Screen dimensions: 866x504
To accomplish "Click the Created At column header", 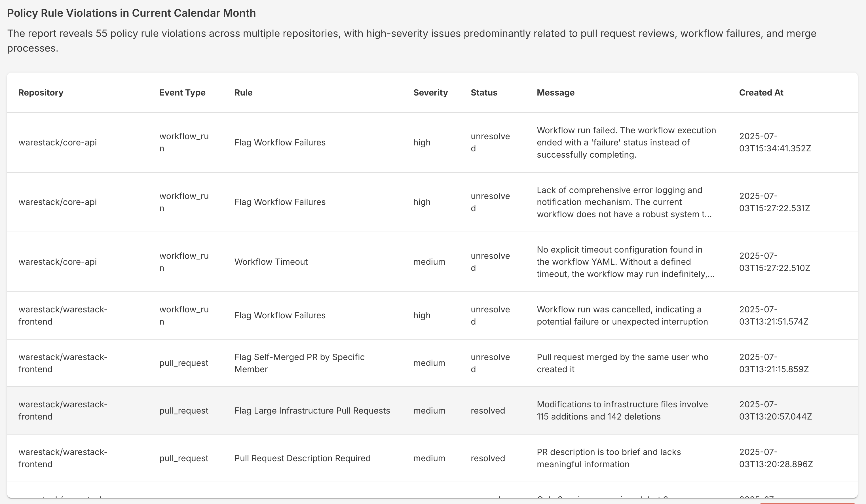I will [x=761, y=93].
